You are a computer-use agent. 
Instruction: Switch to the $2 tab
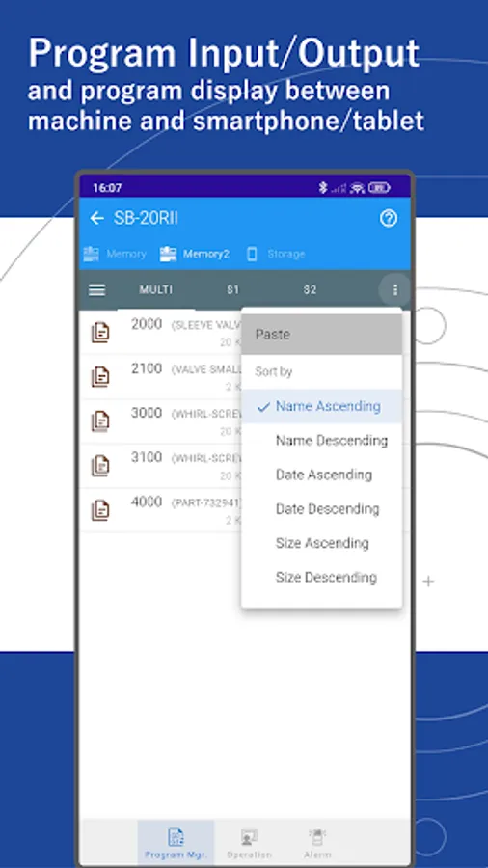(x=310, y=290)
